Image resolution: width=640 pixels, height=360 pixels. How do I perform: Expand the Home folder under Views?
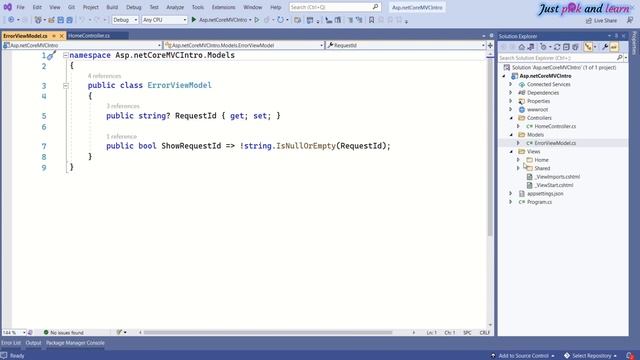518,160
